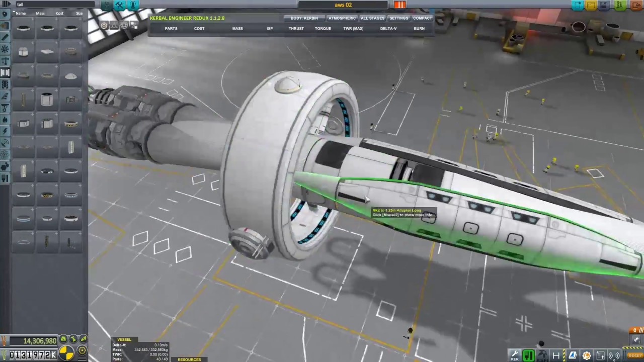Click the green launch button
644x362 pixels.
[x=620, y=5]
